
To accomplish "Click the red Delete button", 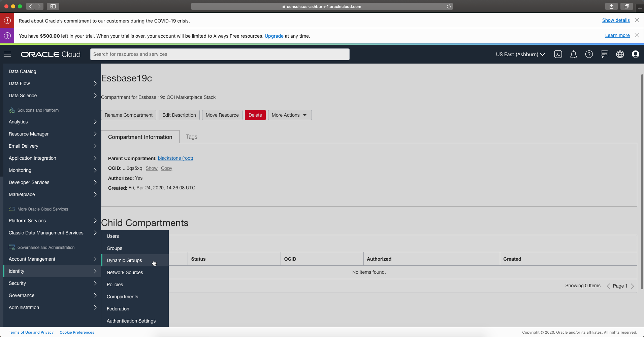I will tap(255, 115).
